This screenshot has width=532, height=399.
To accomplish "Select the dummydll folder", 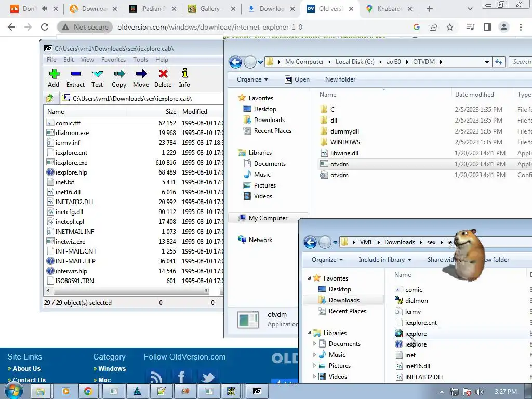I will click(x=344, y=131).
